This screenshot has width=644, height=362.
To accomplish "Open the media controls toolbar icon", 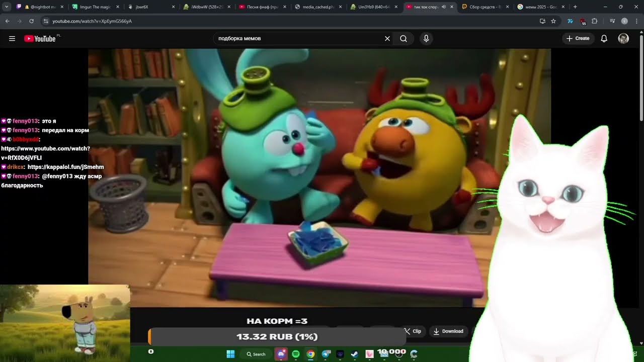I will [612, 21].
